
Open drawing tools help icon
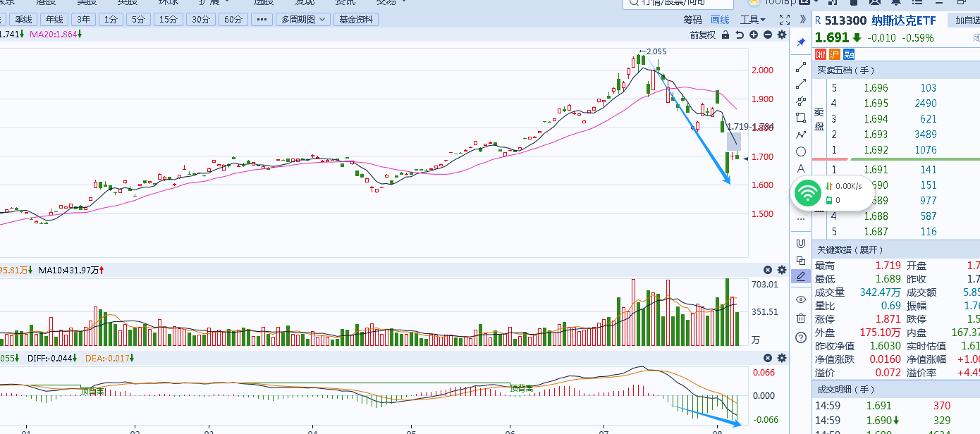801,337
